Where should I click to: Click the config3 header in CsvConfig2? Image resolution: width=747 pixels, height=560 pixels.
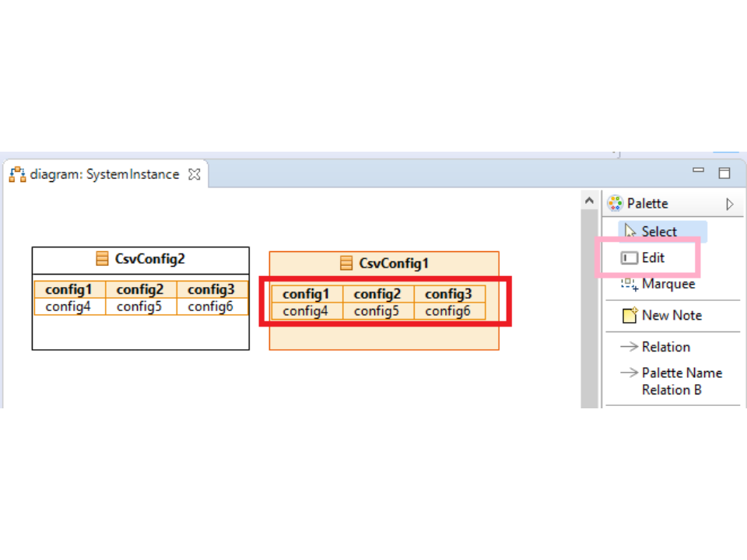coord(211,289)
